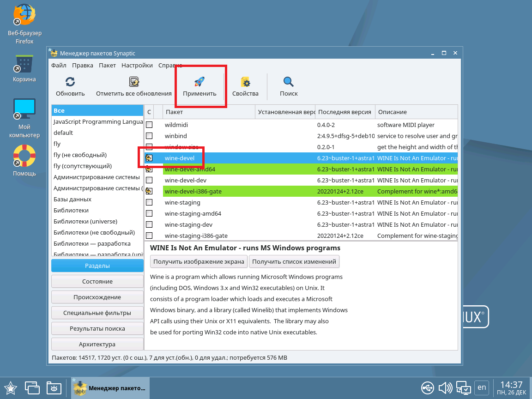Sort by Установленная версия column header
This screenshot has width=532, height=399.
[285, 112]
